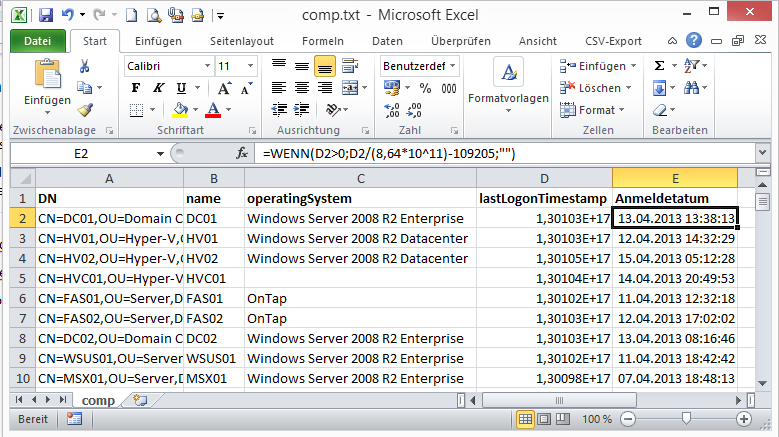779x437 pixels.
Task: Increase the indent of cell content
Action: [302, 110]
